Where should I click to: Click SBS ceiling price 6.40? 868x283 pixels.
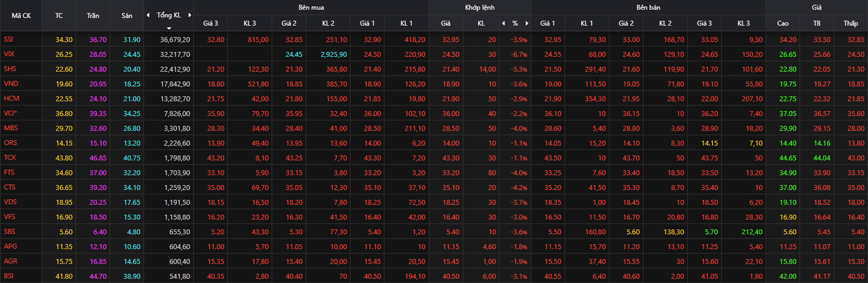click(97, 231)
